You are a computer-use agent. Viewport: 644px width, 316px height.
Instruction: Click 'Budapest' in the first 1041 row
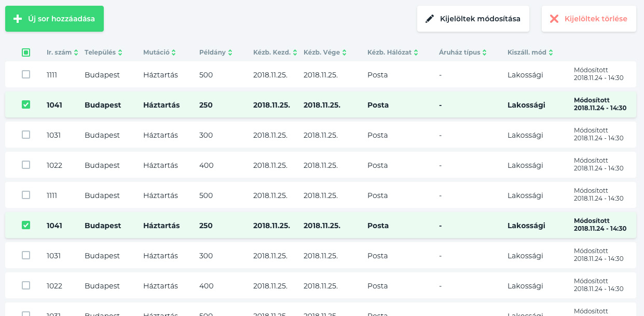tap(103, 105)
